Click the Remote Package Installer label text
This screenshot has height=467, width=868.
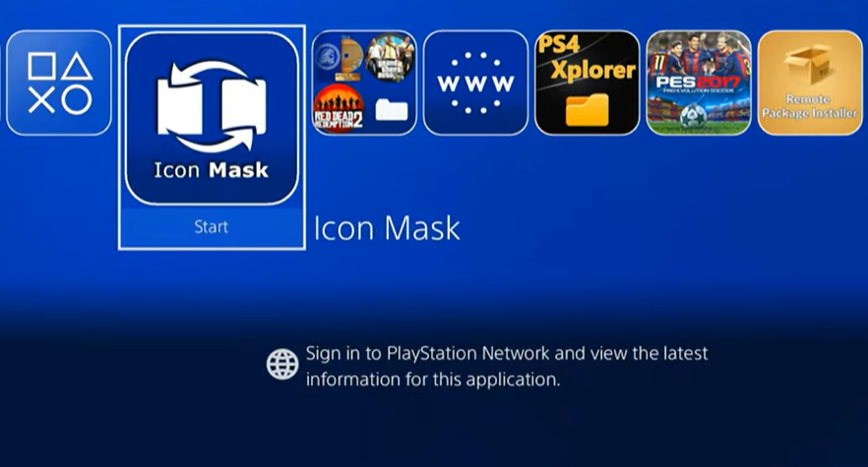(x=809, y=106)
